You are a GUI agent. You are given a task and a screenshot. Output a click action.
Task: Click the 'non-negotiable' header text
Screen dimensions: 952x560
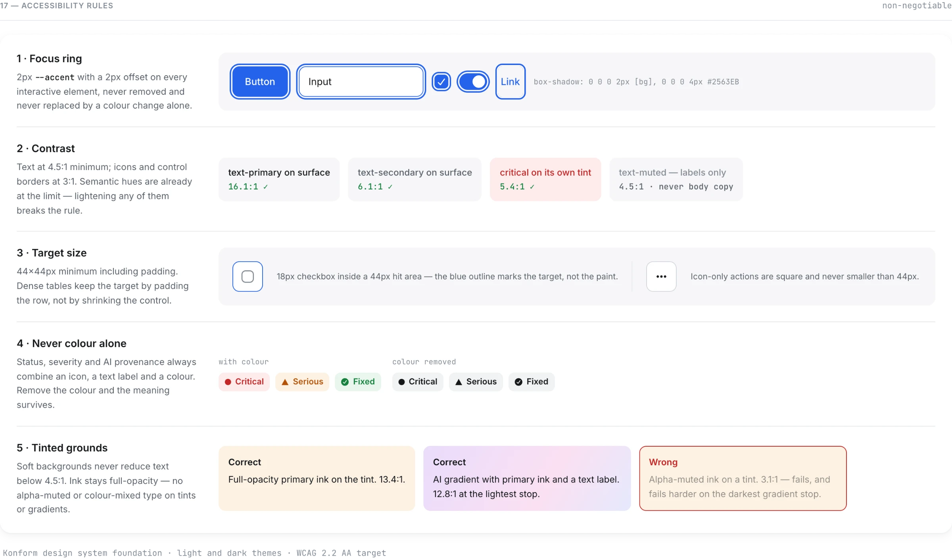click(917, 6)
